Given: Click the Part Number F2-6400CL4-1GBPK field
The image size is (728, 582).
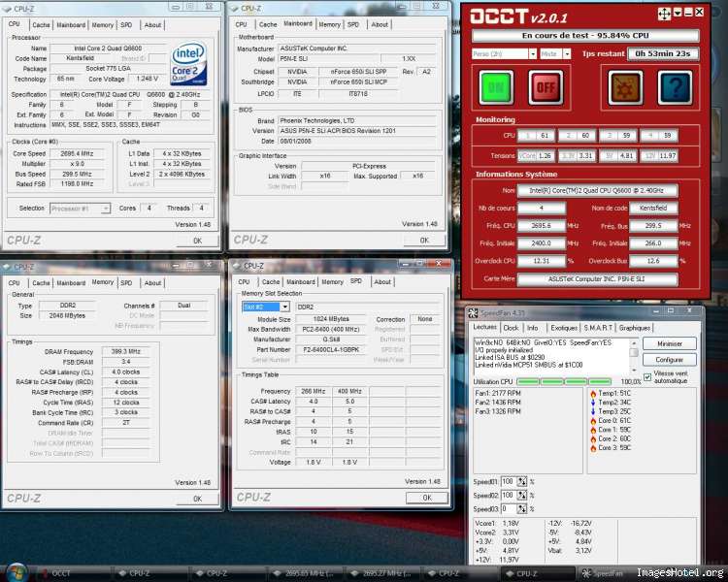Looking at the screenshot, I should click(331, 350).
